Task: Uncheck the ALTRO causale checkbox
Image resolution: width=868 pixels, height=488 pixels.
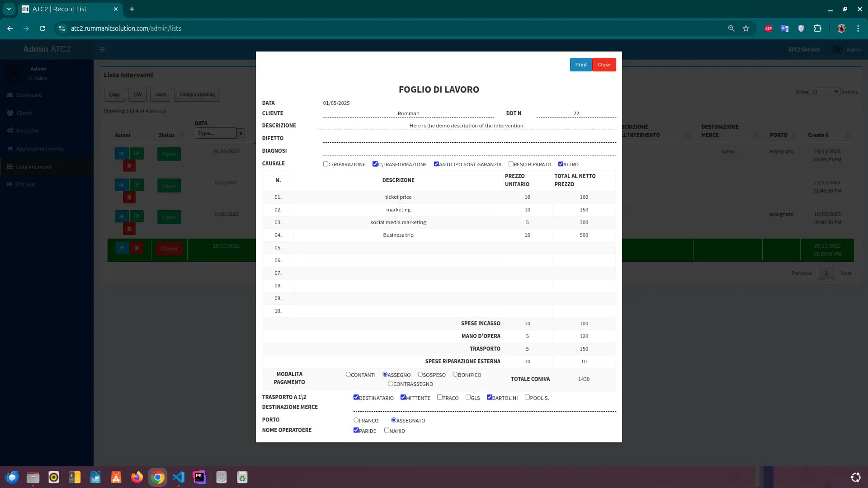Action: point(561,164)
